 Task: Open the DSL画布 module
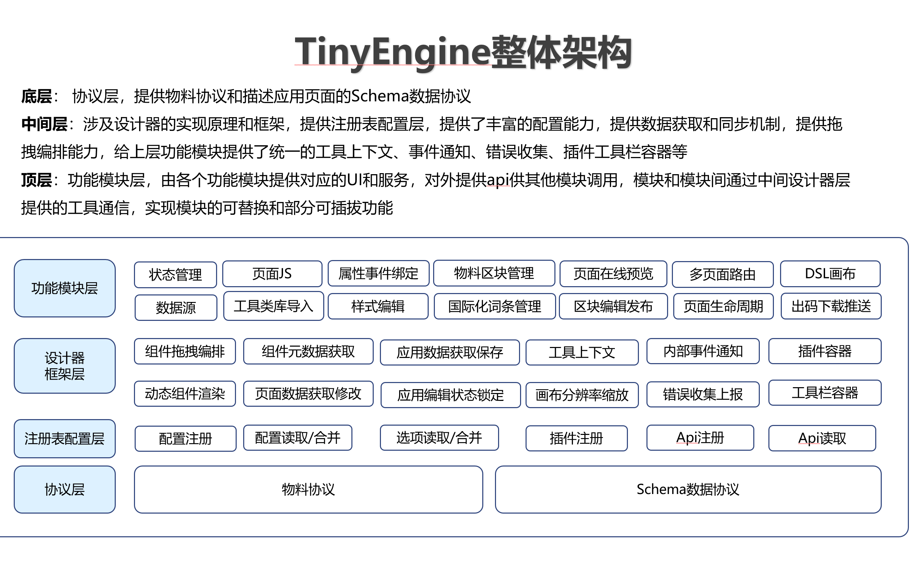830,274
